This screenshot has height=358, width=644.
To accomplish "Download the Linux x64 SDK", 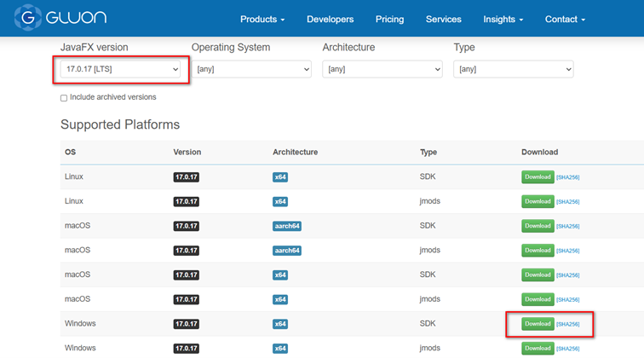I will pos(538,177).
